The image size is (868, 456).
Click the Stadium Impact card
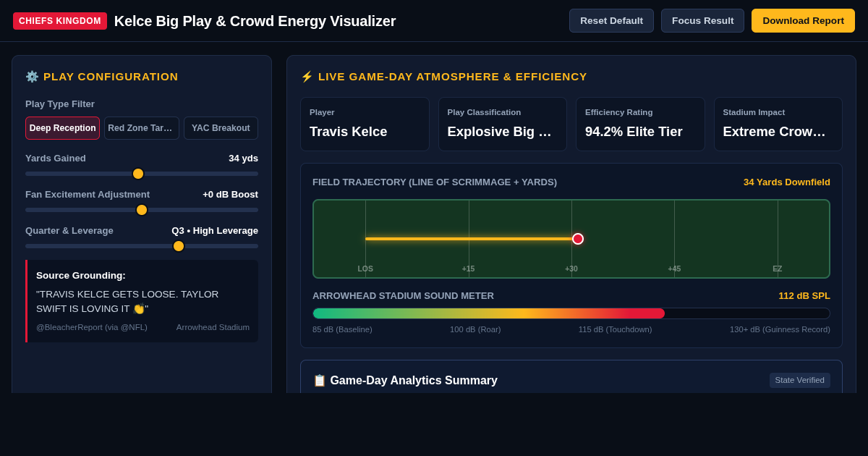pyautogui.click(x=778, y=124)
